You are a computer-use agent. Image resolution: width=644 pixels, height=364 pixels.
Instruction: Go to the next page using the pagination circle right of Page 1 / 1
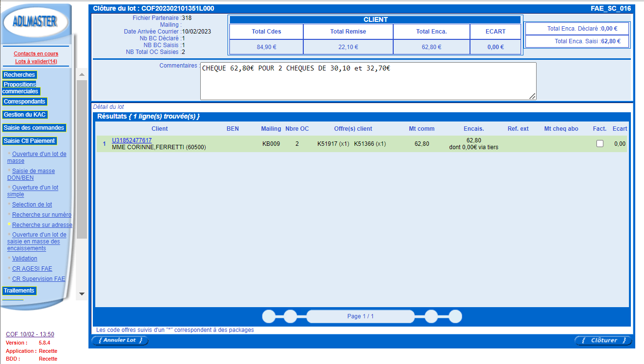431,316
